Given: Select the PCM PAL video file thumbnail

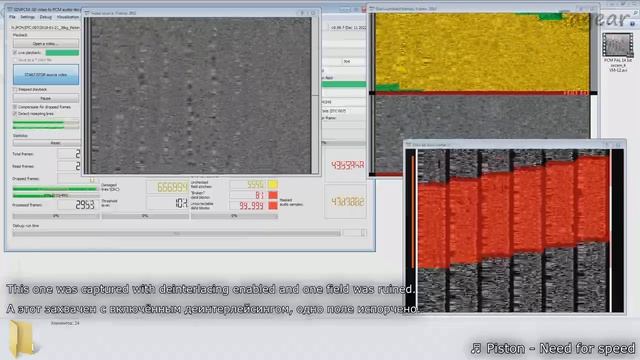Looking at the screenshot, I should coord(618,45).
